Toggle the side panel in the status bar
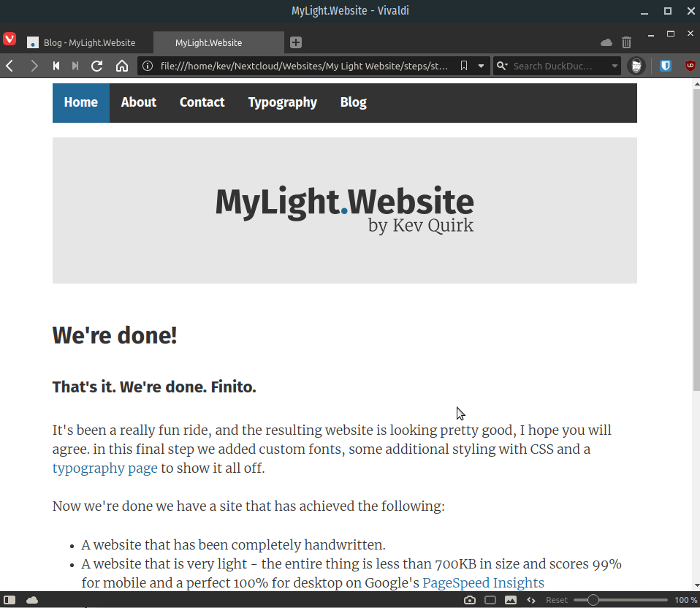The image size is (700, 608). 9,599
